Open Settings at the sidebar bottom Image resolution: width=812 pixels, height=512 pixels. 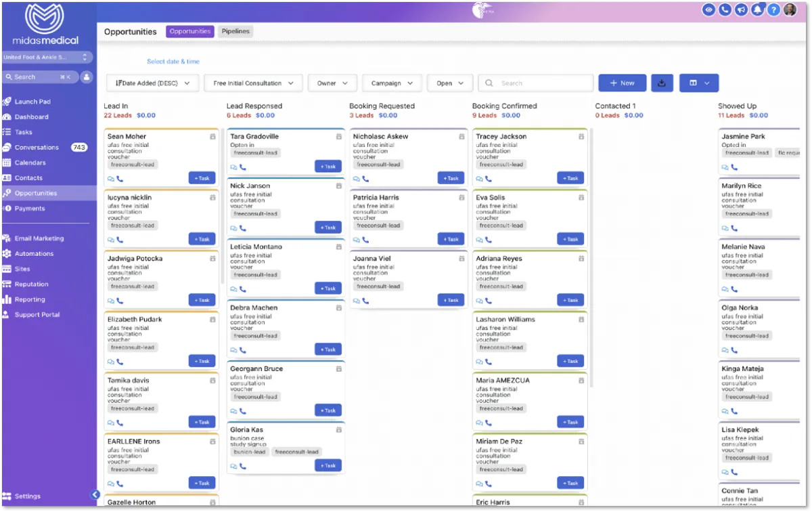click(27, 496)
